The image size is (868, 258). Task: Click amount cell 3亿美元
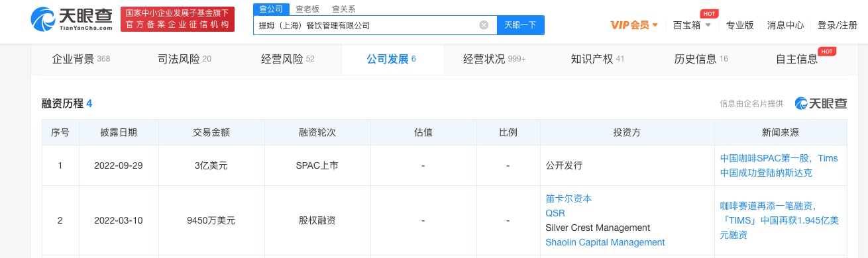click(211, 165)
